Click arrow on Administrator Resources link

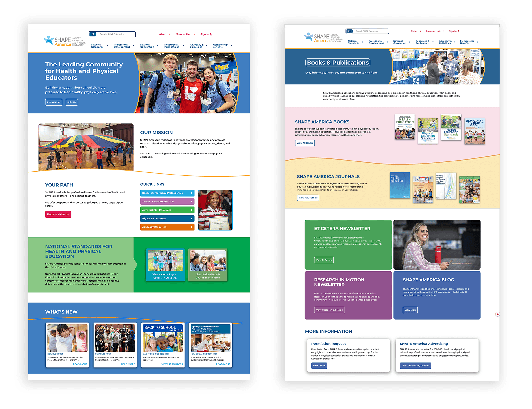point(192,210)
